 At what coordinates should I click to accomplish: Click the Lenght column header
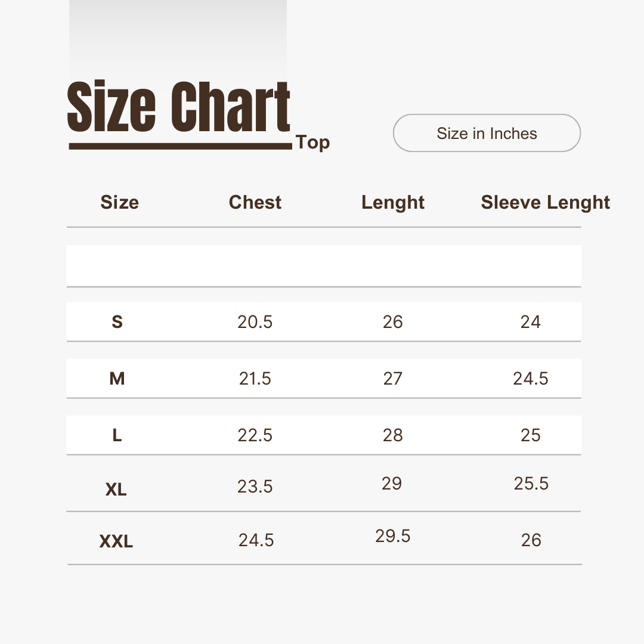point(392,202)
